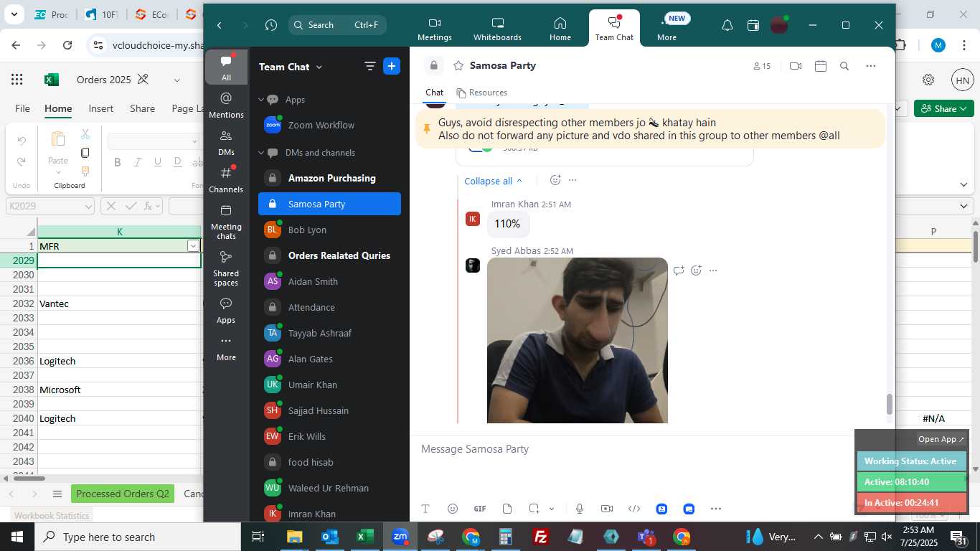Open Aidan Smith chat

coord(329,281)
